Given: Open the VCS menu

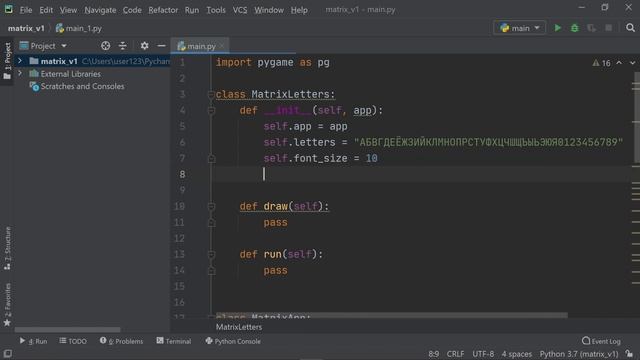Looking at the screenshot, I should [240, 10].
